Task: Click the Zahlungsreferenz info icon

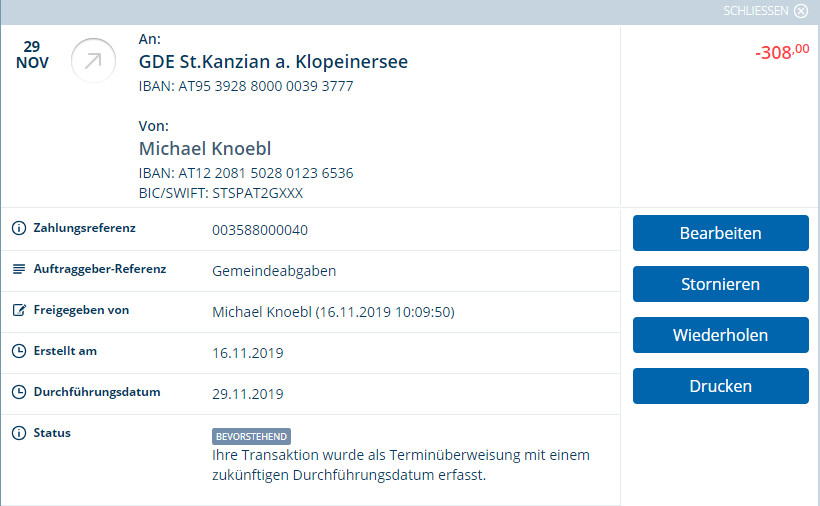Action: tap(19, 228)
